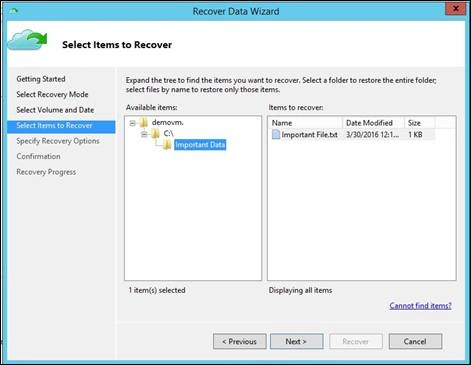Viewport: 471px width, 365px height.
Task: Collapse the C:\ tree node
Action: pyautogui.click(x=144, y=134)
